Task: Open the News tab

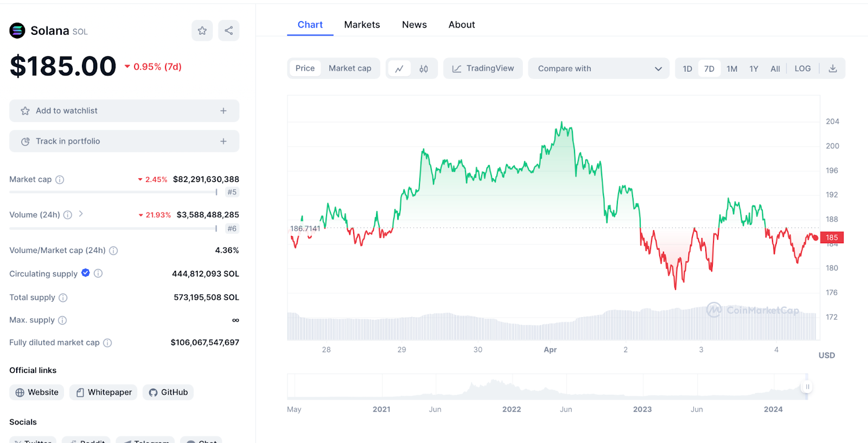Action: click(x=414, y=24)
